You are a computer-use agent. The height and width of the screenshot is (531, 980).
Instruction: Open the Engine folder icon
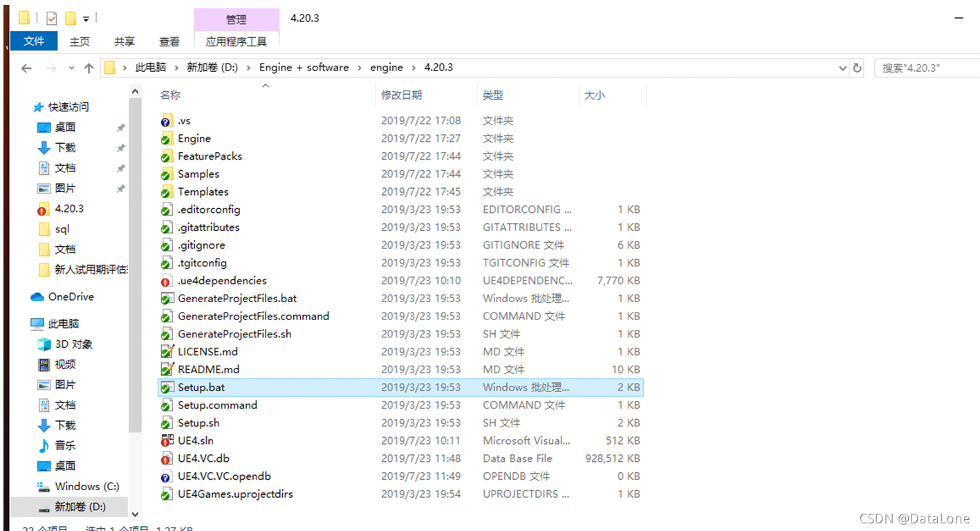tap(166, 139)
